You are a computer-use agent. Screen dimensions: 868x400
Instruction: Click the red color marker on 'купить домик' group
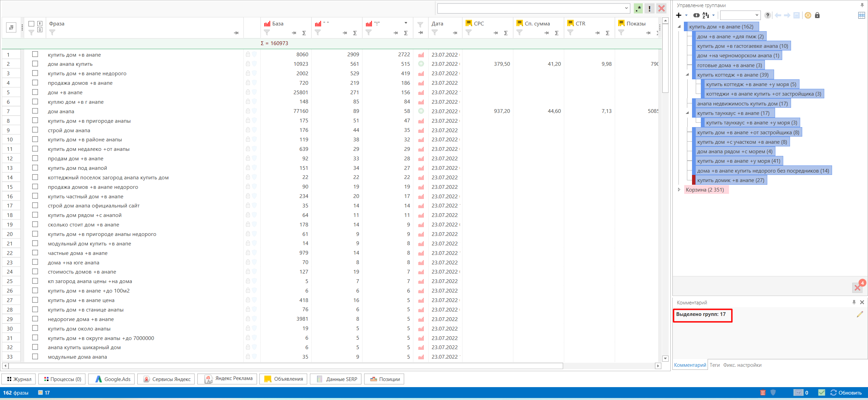(694, 180)
